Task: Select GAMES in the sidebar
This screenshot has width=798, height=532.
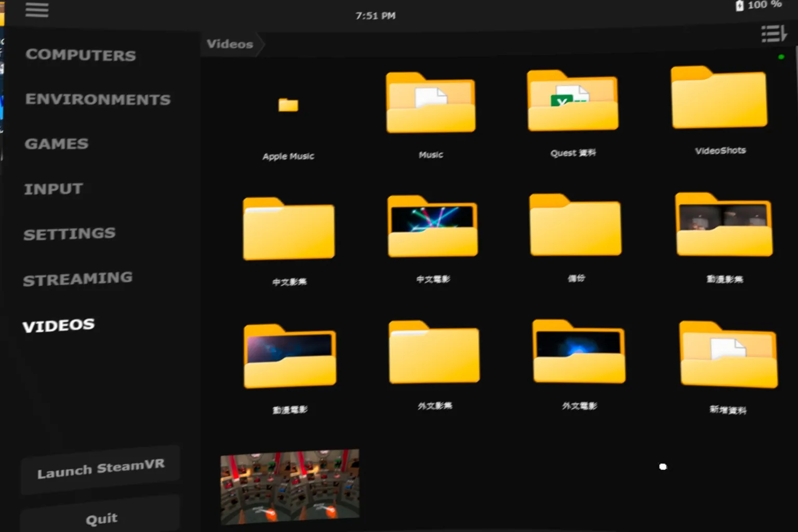Action: tap(56, 144)
